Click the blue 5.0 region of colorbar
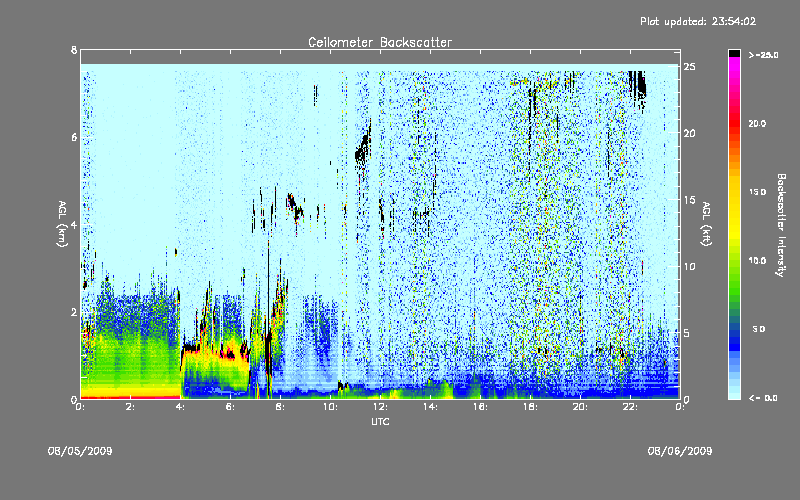 tap(734, 329)
